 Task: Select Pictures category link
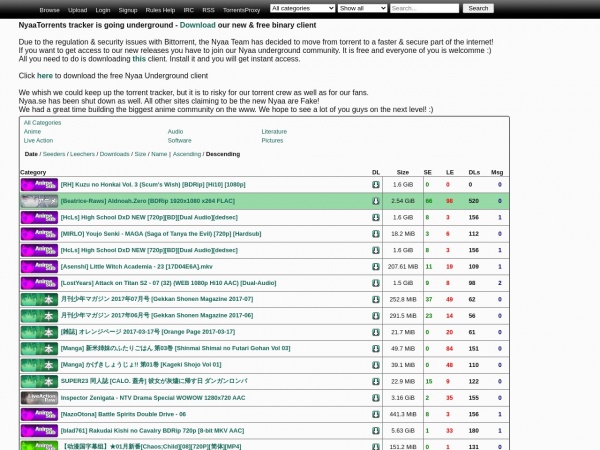(272, 141)
